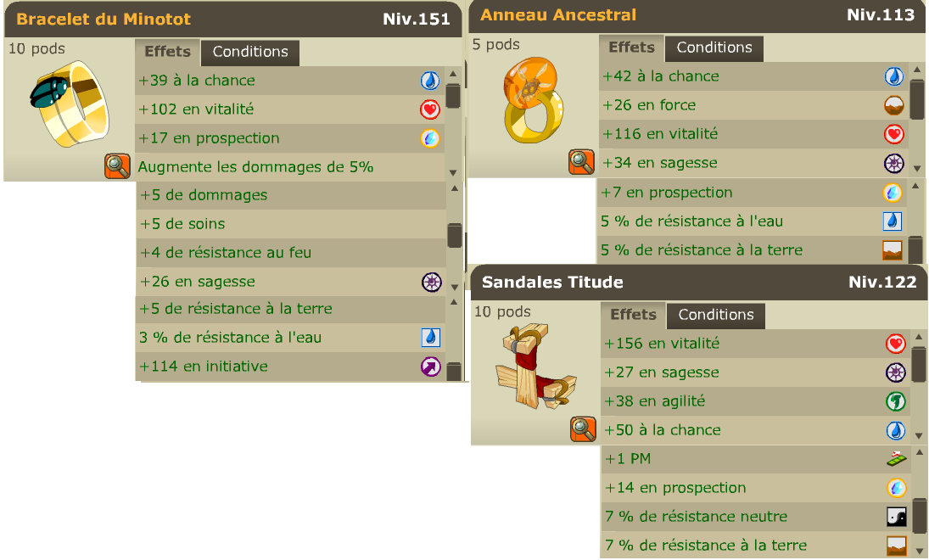
Task: Click the Anneau Ancestral ring image
Action: coord(532,99)
